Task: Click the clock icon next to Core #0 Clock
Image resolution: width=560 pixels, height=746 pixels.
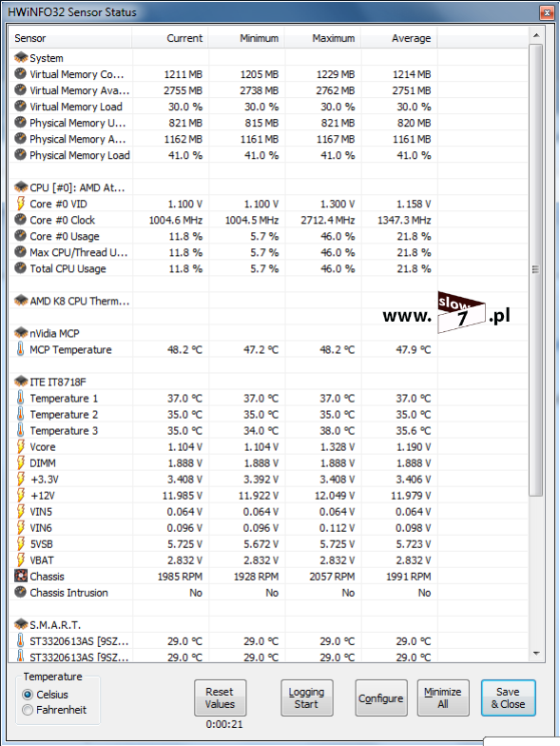Action: coord(21,220)
